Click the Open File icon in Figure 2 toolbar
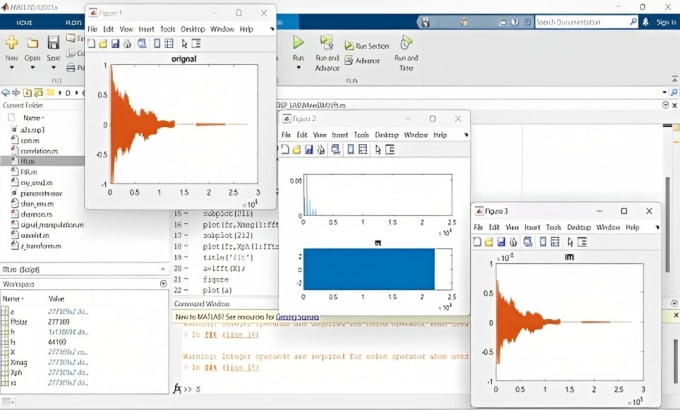 coord(297,150)
